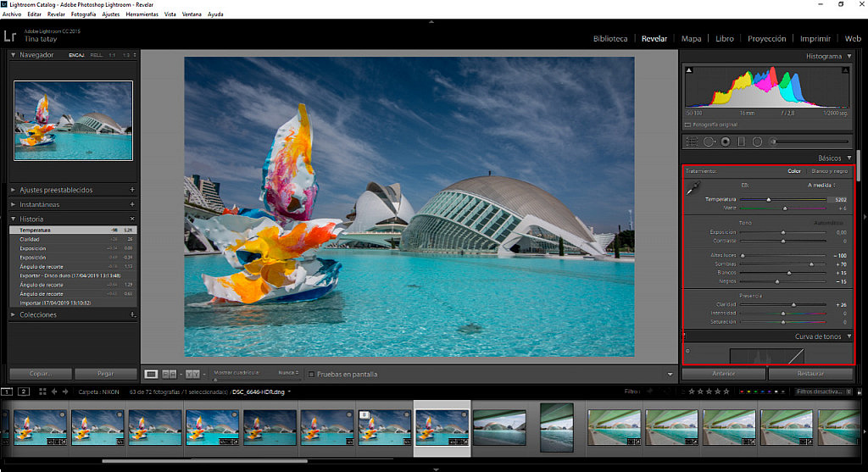Screen dimensions: 868x472
Task: Open the EB white balance dropdown
Action: [821, 185]
